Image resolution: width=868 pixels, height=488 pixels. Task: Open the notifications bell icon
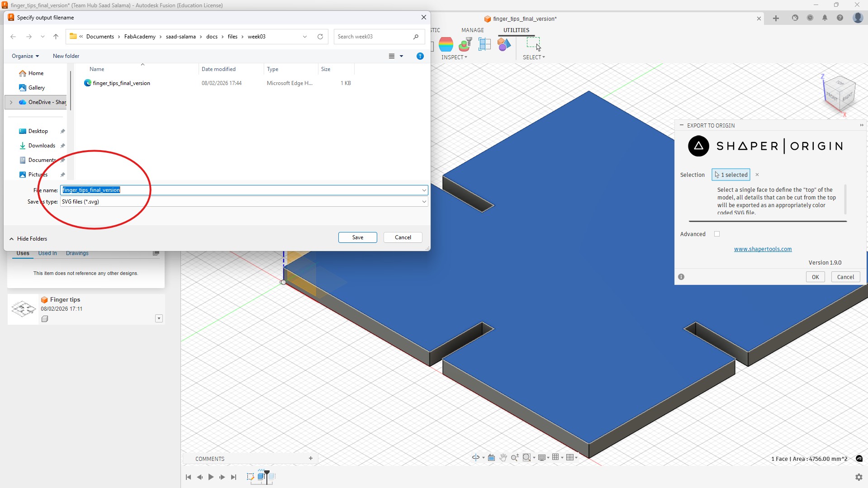pyautogui.click(x=825, y=18)
